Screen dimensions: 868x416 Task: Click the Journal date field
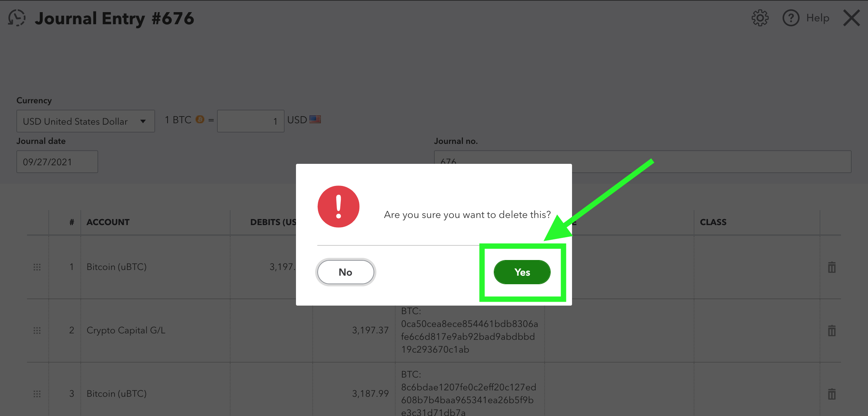click(57, 162)
